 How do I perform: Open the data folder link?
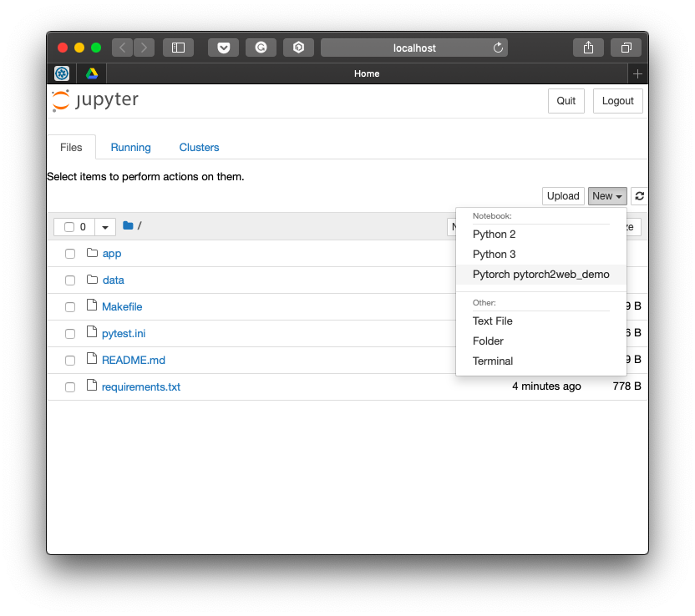click(113, 280)
